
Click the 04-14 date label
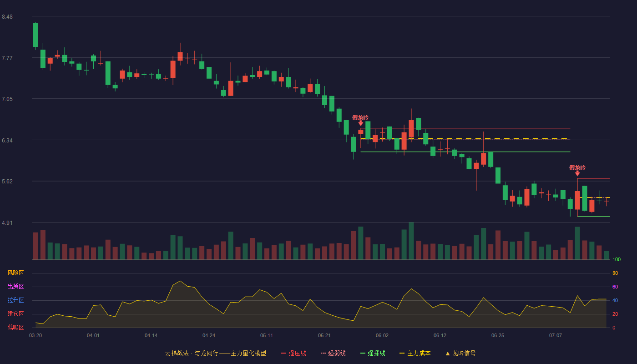[151, 335]
